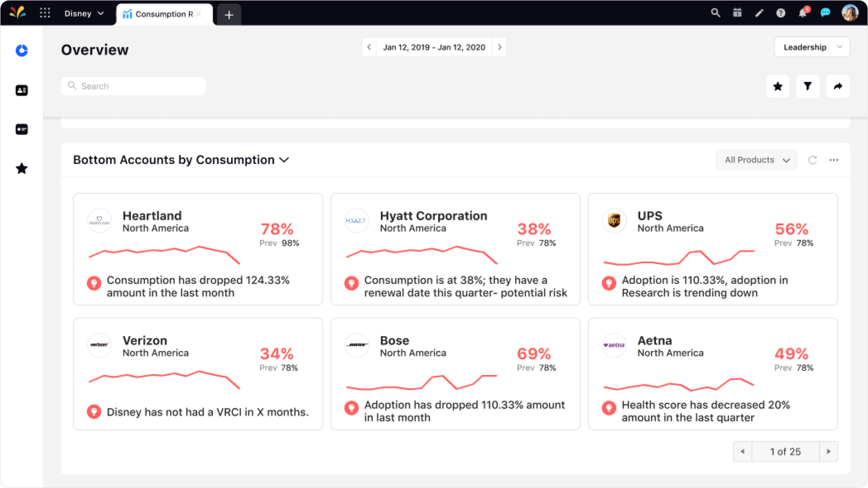This screenshot has width=868, height=488.
Task: Go to next date range
Action: (499, 47)
